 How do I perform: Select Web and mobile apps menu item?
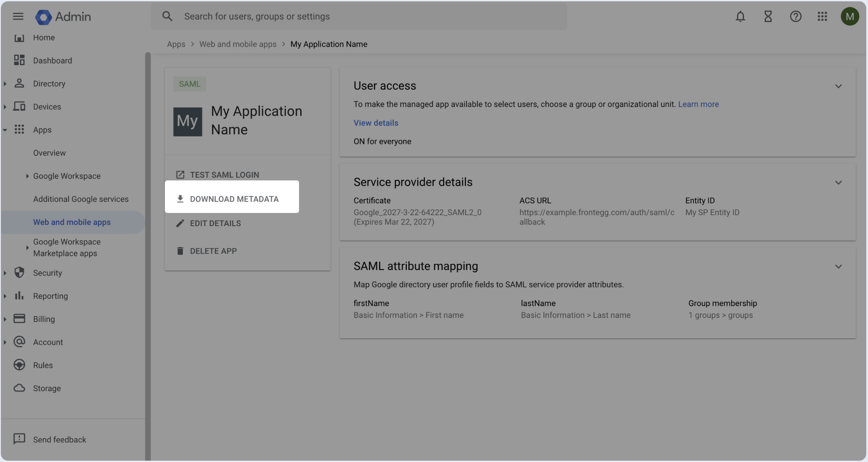[x=72, y=222]
